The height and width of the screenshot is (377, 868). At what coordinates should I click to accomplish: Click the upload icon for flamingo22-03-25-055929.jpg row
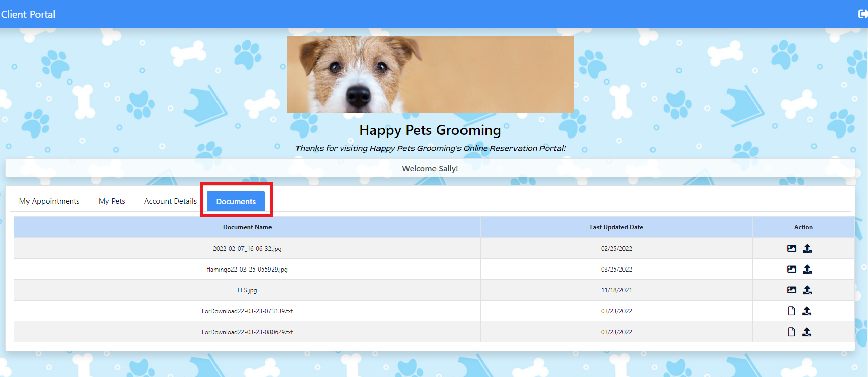[807, 269]
